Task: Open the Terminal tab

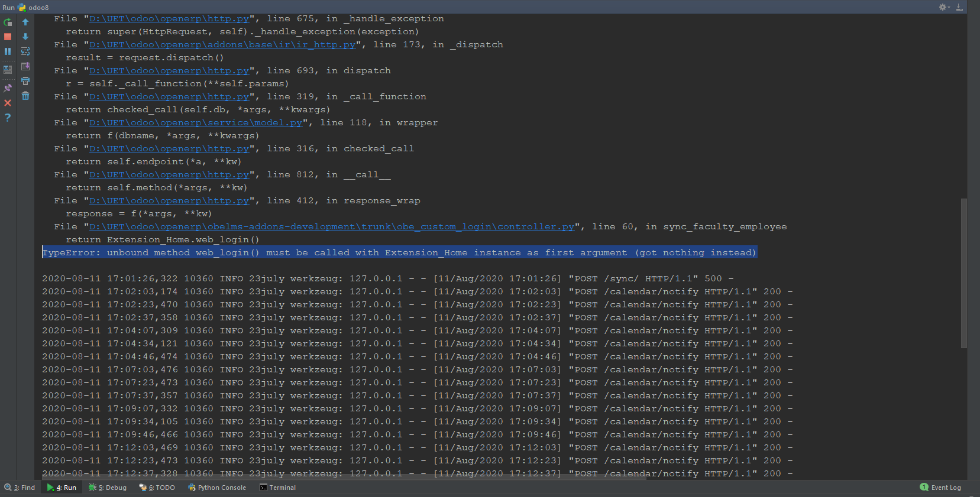Action: click(278, 488)
